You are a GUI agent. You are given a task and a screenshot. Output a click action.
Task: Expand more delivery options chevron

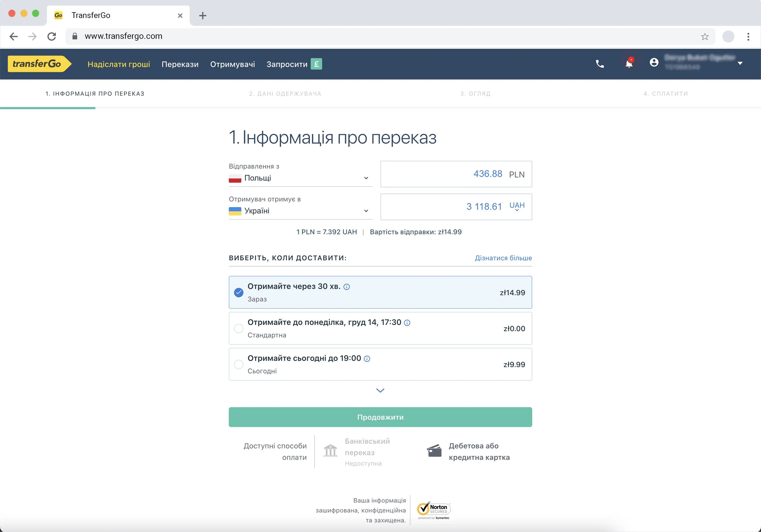tap(380, 390)
